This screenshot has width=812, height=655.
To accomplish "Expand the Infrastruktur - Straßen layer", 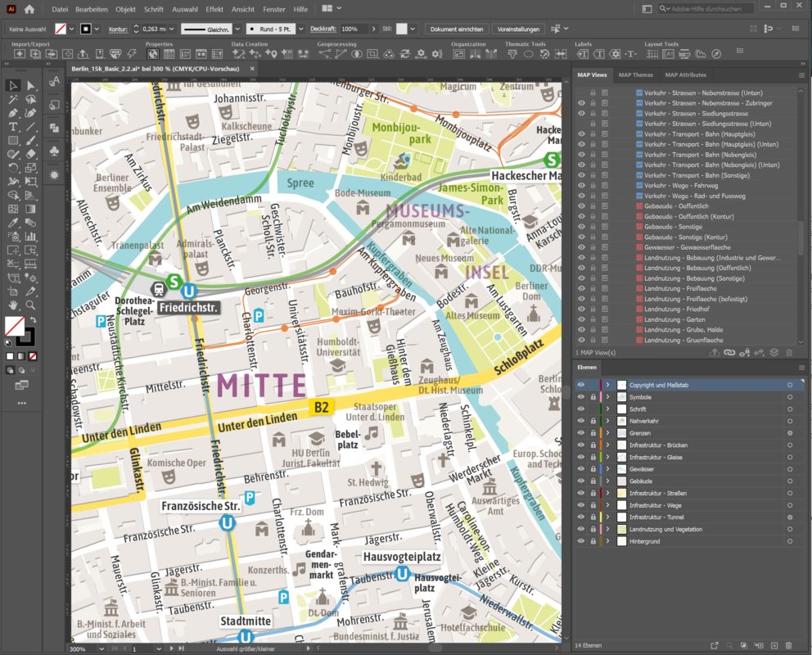I will point(608,492).
